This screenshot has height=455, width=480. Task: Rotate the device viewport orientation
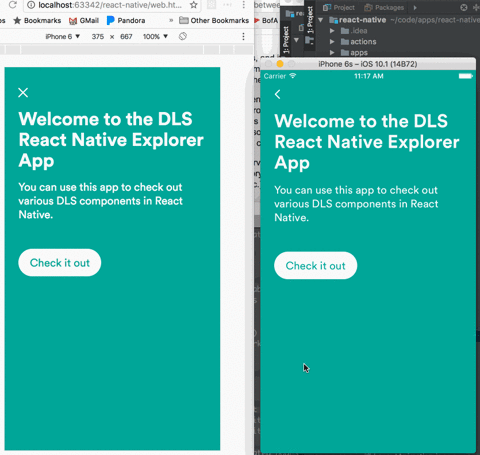[x=183, y=36]
